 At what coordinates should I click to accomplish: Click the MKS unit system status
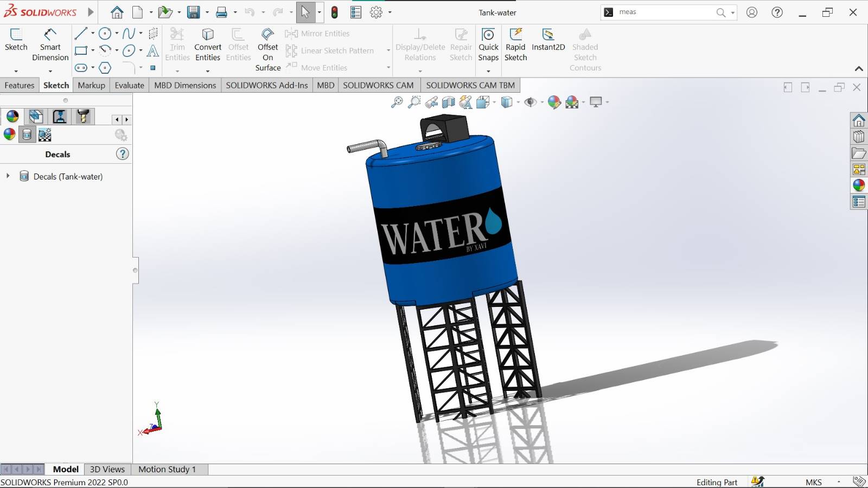coord(813,482)
